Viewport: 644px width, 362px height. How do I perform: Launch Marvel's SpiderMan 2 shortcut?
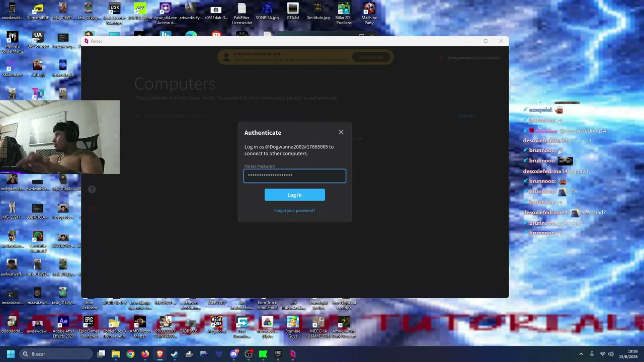(12, 43)
